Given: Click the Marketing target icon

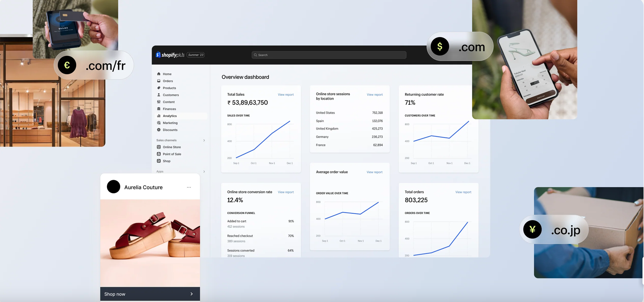Looking at the screenshot, I should click(x=159, y=123).
